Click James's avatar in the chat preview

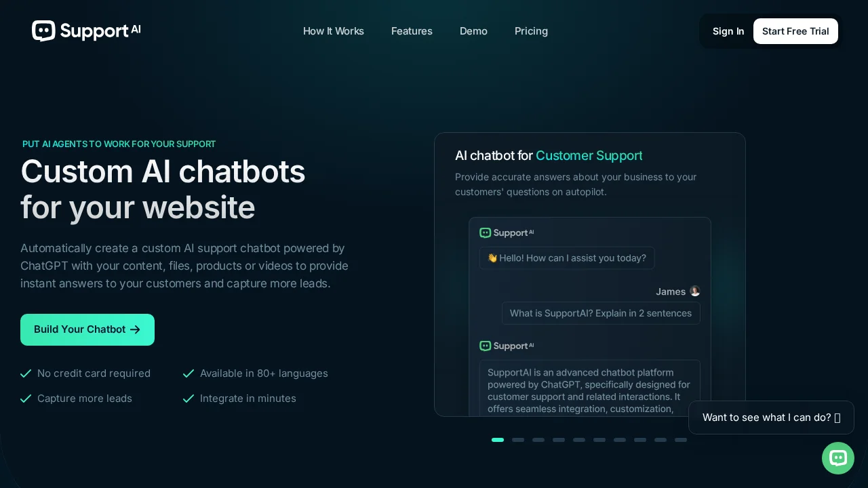pyautogui.click(x=694, y=291)
